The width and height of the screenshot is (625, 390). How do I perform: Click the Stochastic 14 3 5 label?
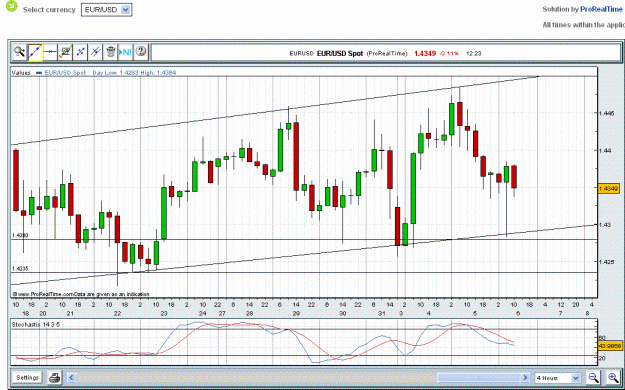coord(35,325)
